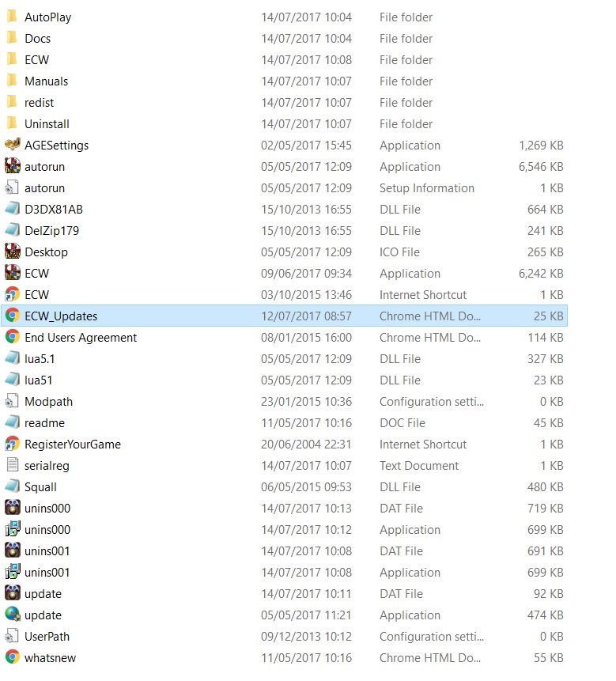Screen dimensions: 616x681
Task: Click the readme DOC file icon
Action: click(x=12, y=422)
